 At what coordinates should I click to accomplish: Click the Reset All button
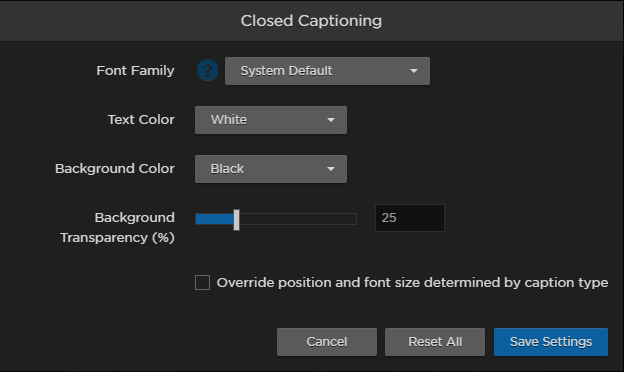(x=435, y=342)
